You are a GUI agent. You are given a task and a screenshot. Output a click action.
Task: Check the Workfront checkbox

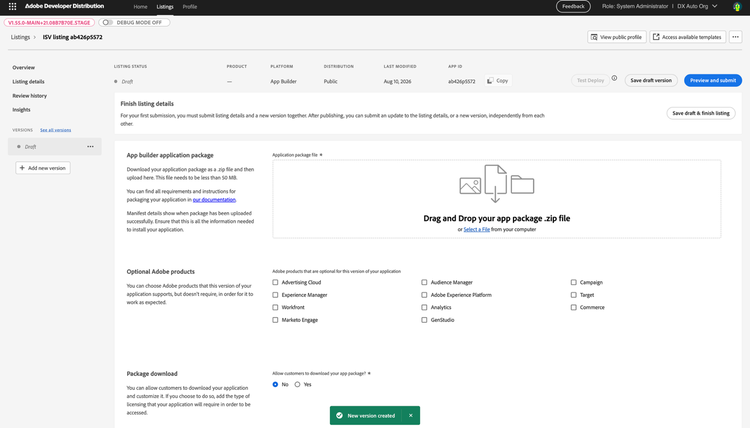[275, 307]
